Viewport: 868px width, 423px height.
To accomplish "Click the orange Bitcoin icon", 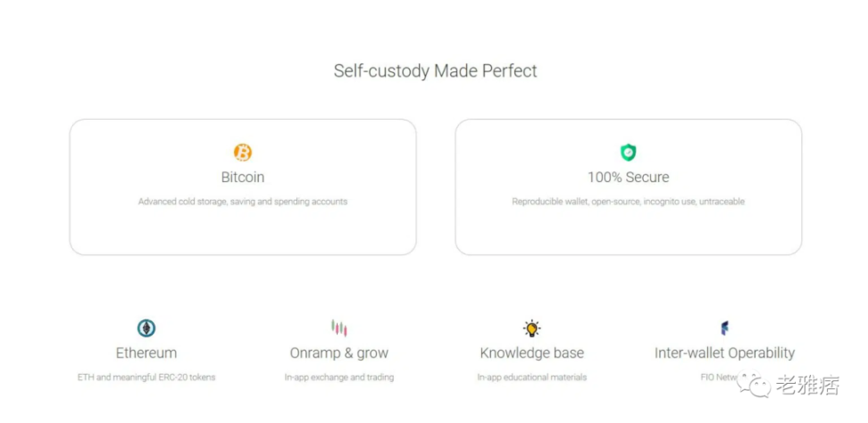I will click(243, 153).
